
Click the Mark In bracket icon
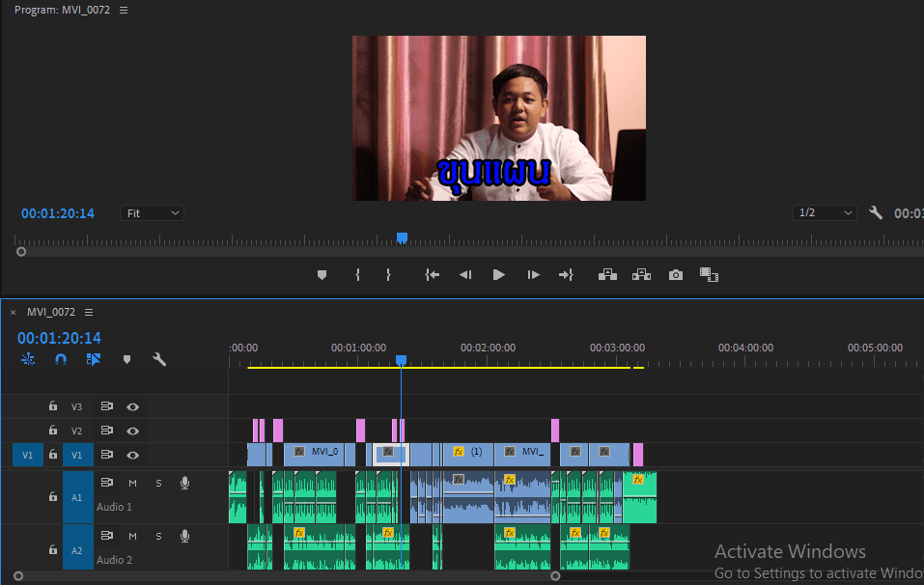357,275
